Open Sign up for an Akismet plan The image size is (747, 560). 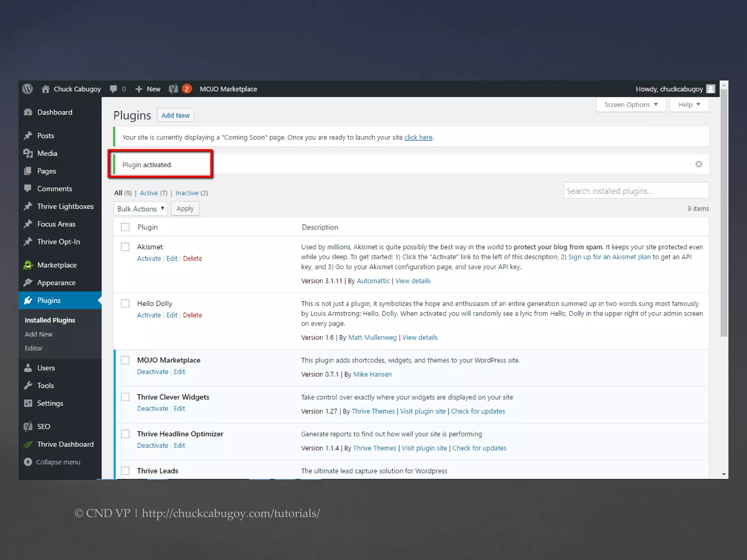609,257
